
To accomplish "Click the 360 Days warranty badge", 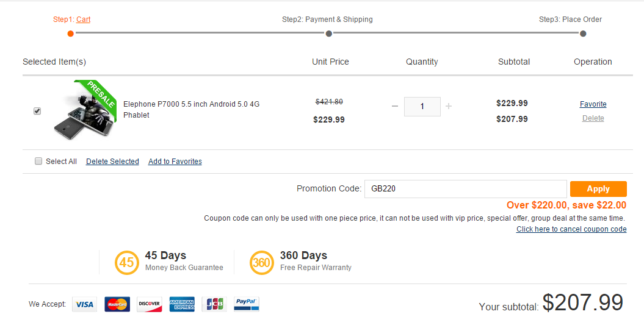I will (261, 263).
